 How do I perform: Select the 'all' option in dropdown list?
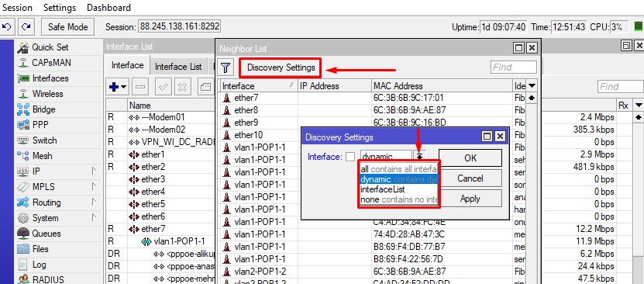tap(399, 169)
